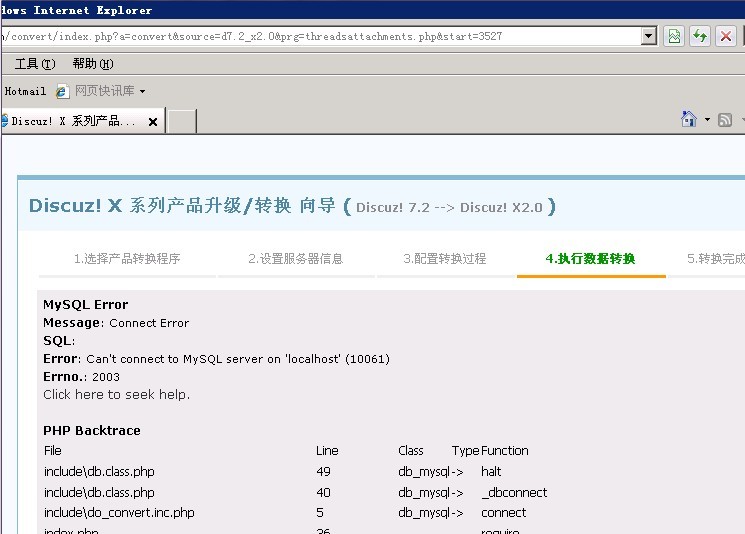The image size is (745, 534).
Task: Click the Errno. 2003 line
Action: pyautogui.click(x=81, y=377)
